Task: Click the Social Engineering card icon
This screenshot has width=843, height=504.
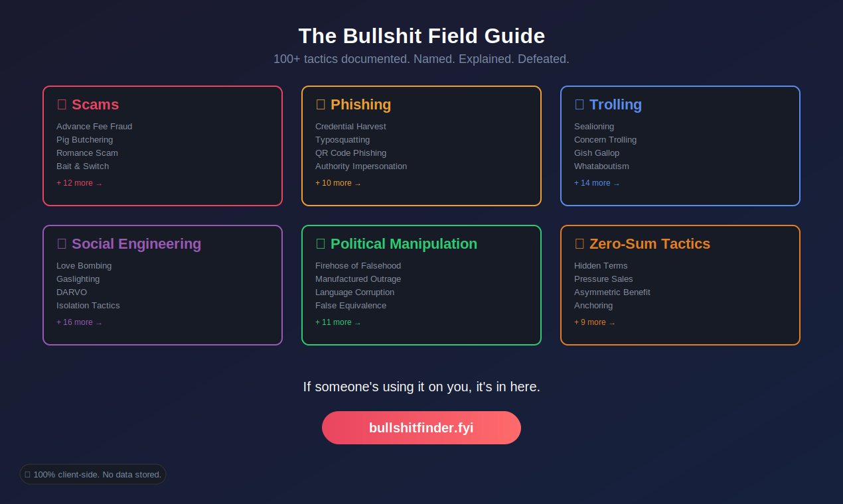Action: coord(62,243)
